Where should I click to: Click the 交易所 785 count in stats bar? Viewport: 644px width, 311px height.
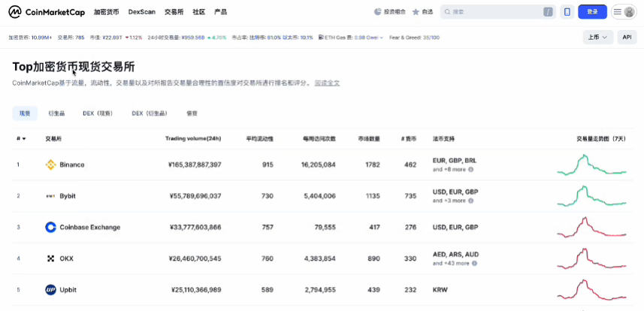71,38
